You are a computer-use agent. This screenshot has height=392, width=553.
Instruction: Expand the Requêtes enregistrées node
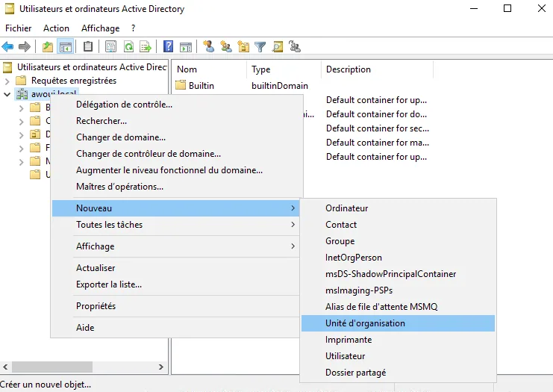pos(7,81)
